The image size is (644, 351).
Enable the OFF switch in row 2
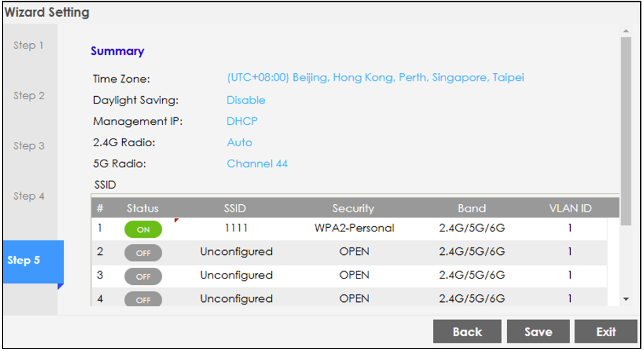(x=143, y=252)
